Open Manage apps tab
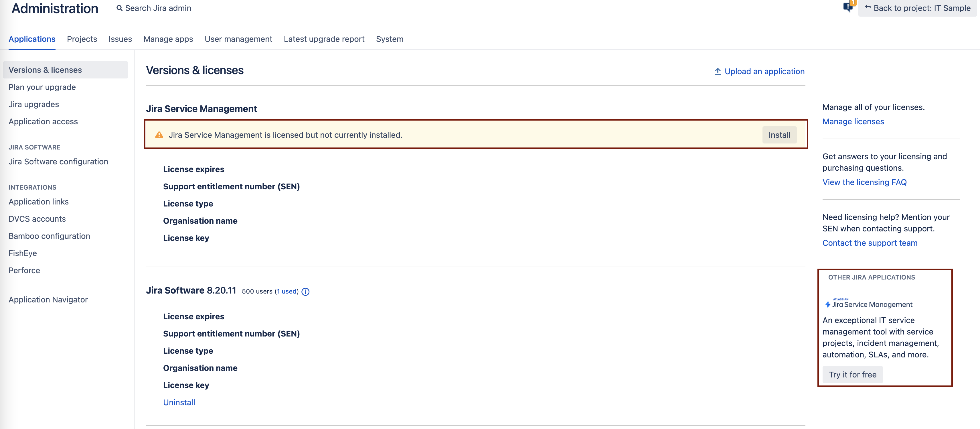The height and width of the screenshot is (429, 980). click(x=168, y=39)
